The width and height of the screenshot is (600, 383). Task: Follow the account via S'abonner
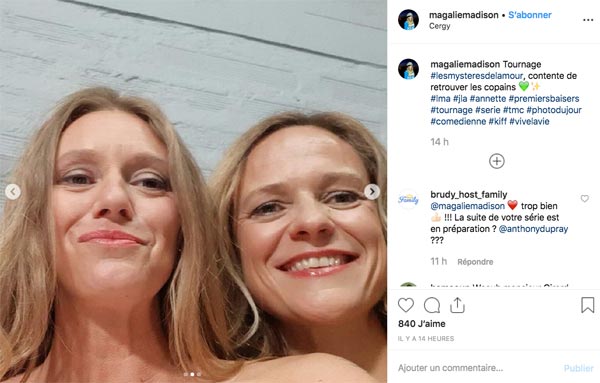530,15
